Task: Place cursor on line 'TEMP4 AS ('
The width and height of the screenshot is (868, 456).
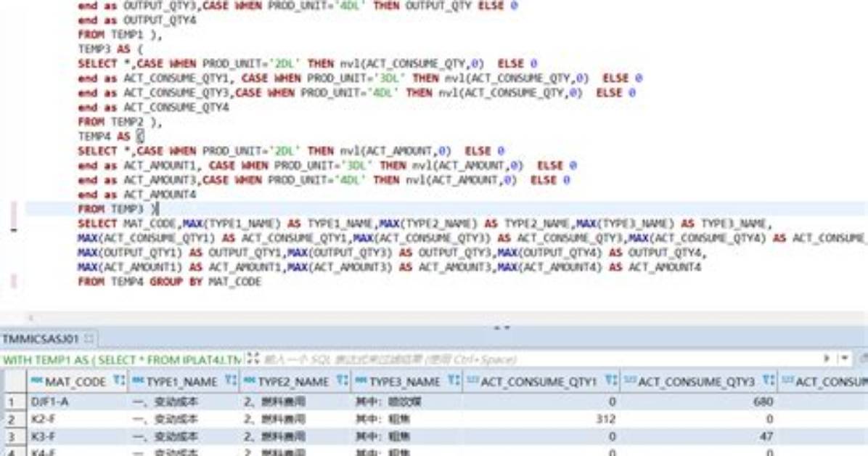Action: click(111, 137)
